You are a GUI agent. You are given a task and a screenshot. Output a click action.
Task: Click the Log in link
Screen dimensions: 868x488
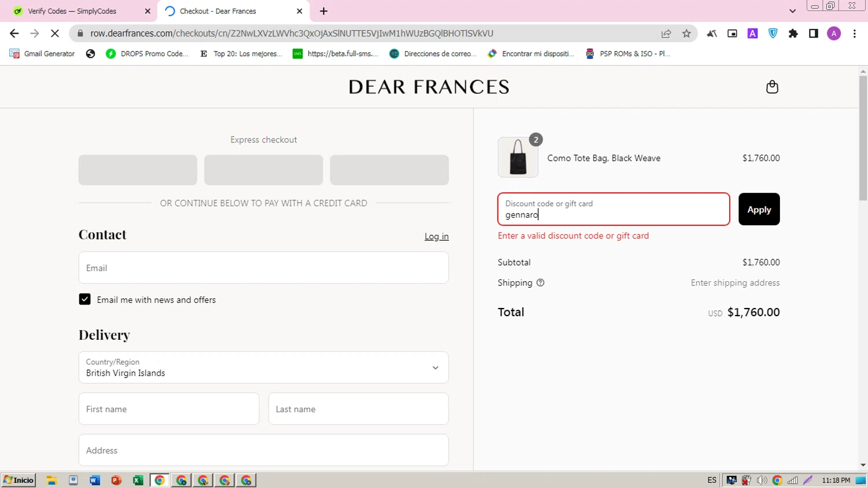click(436, 236)
